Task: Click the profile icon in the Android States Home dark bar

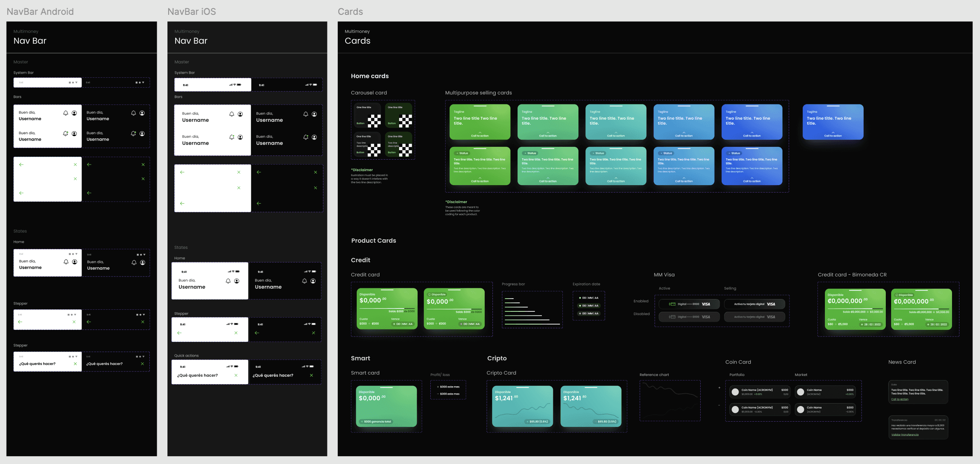Action: (142, 262)
